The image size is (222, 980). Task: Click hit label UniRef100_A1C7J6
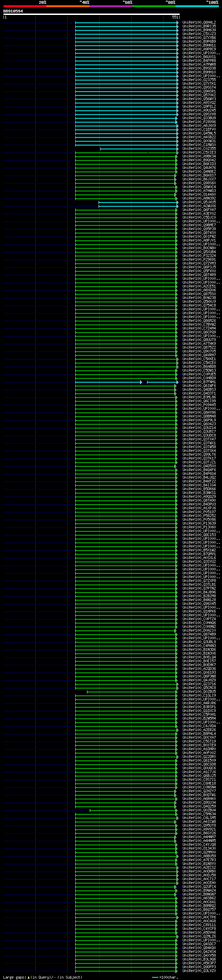[x=199, y=771]
